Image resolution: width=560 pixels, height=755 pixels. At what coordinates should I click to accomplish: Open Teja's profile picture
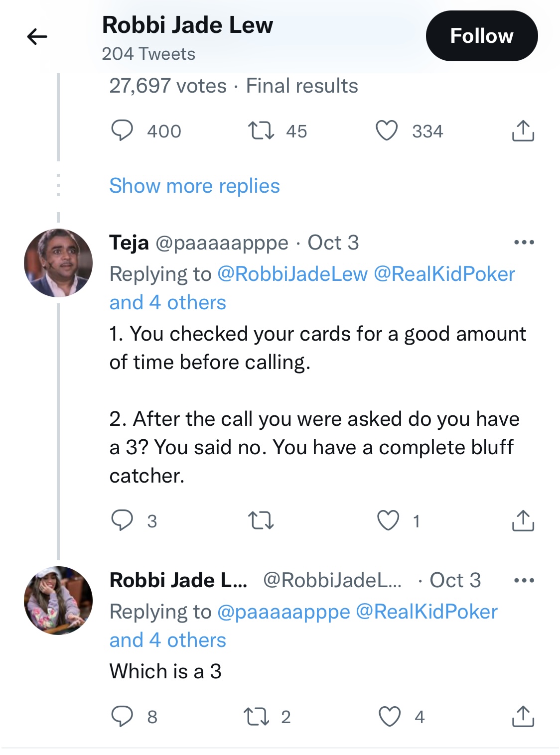point(58,263)
